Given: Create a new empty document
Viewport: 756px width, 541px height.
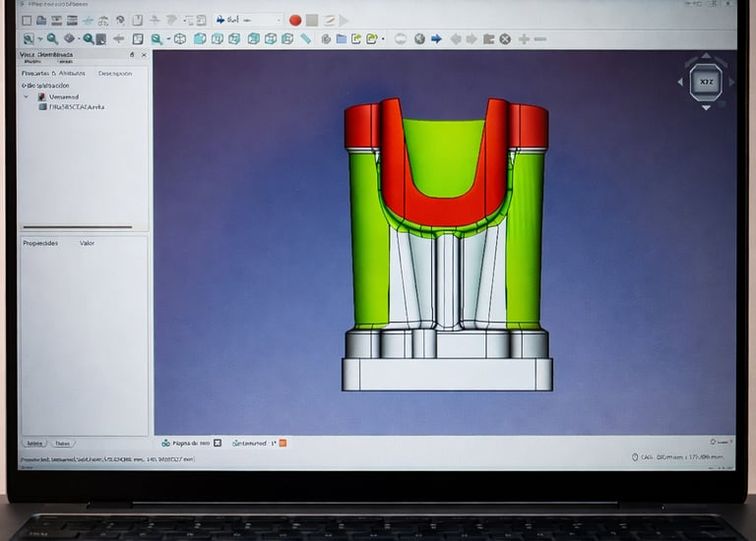Looking at the screenshot, I should [27, 21].
